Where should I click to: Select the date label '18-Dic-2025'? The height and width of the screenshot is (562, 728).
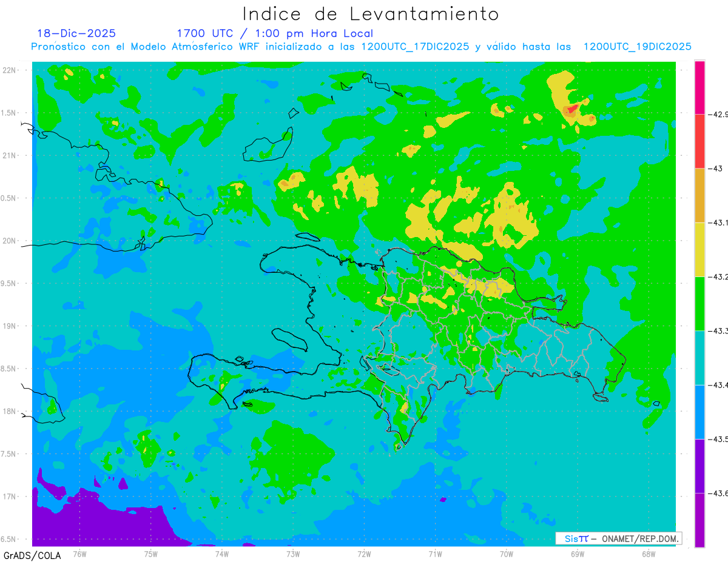click(x=76, y=33)
